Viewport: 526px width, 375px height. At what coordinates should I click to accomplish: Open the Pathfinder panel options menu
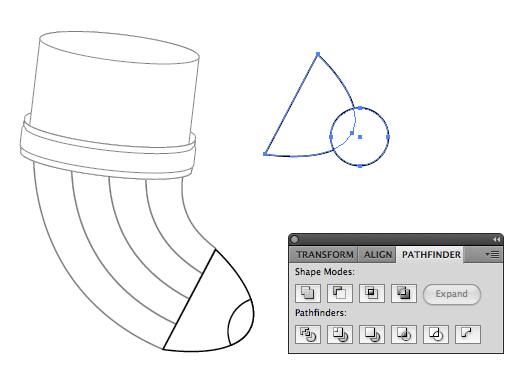[492, 255]
